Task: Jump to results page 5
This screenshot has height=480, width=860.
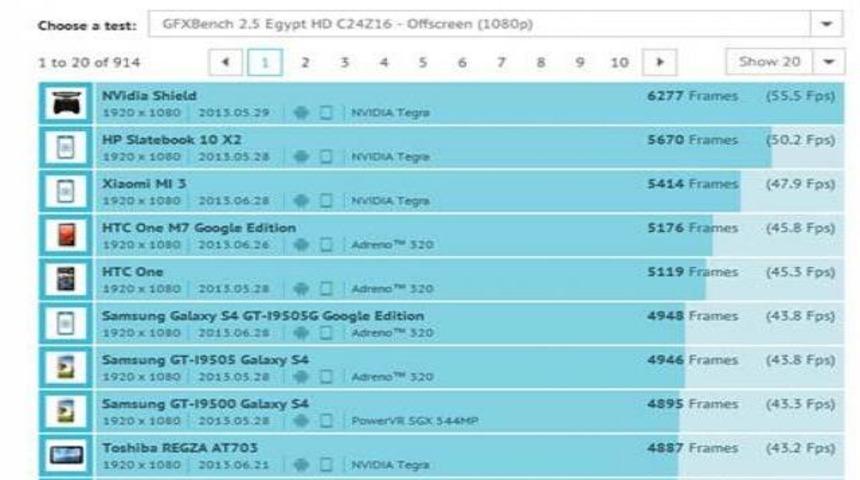Action: coord(423,63)
